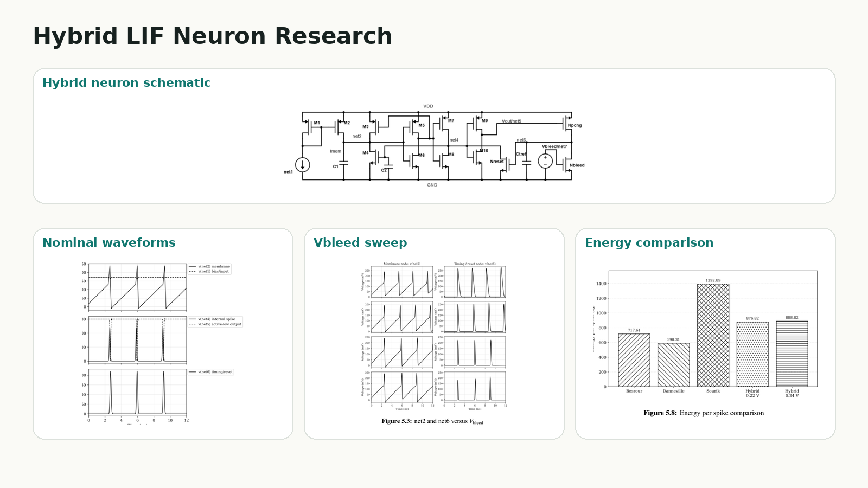Click the Danneville bar in energy chart
Viewport: 868px width, 488px height.
pyautogui.click(x=673, y=365)
